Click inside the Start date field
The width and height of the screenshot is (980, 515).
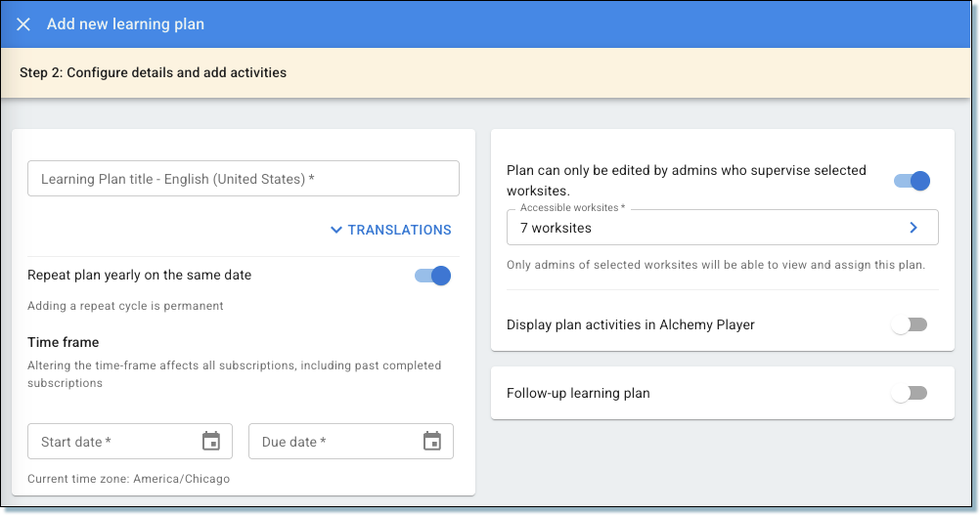point(130,442)
